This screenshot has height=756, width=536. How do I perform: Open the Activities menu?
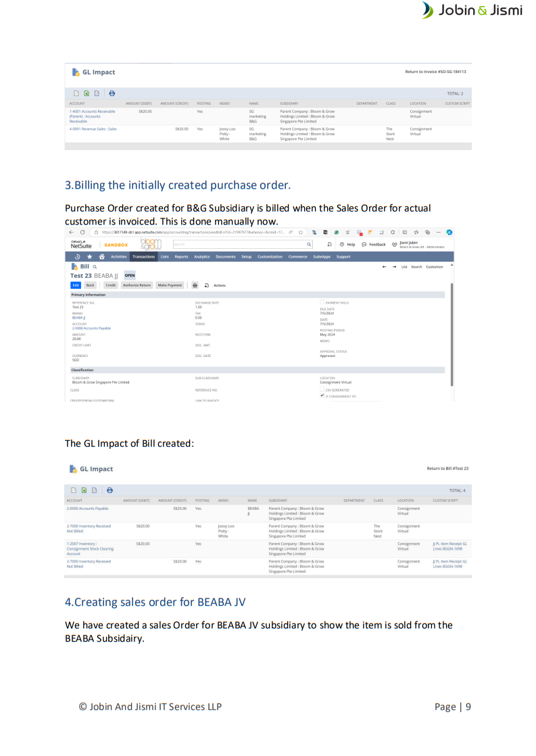118,257
